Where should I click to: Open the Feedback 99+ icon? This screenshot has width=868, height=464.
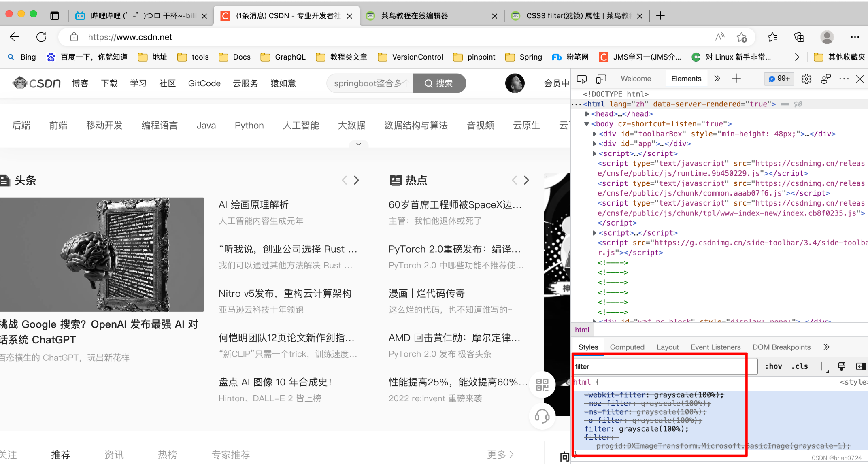pos(778,79)
